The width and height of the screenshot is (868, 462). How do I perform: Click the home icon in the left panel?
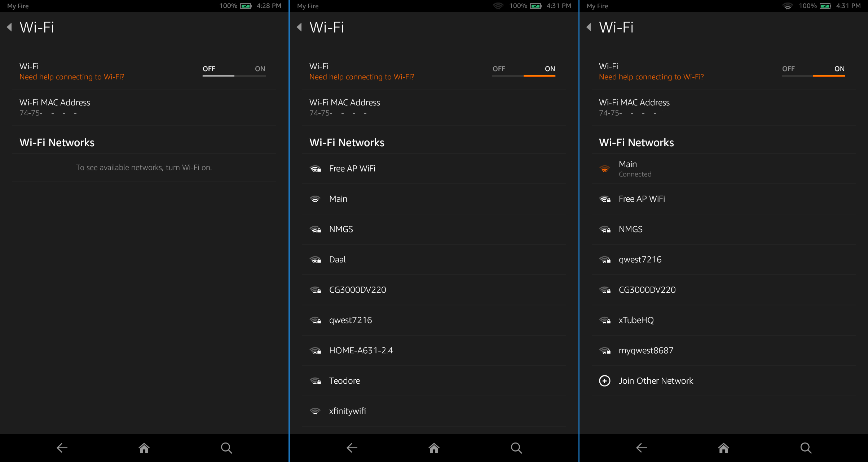(144, 448)
